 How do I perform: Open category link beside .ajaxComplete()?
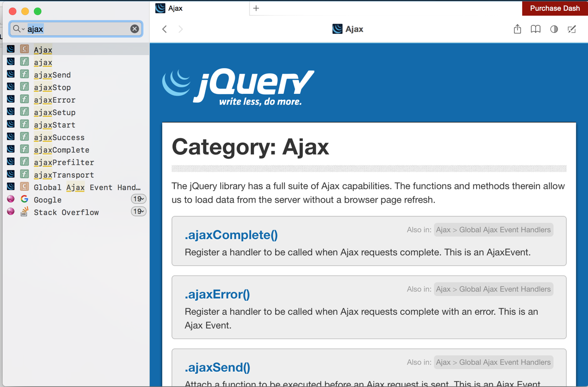493,230
